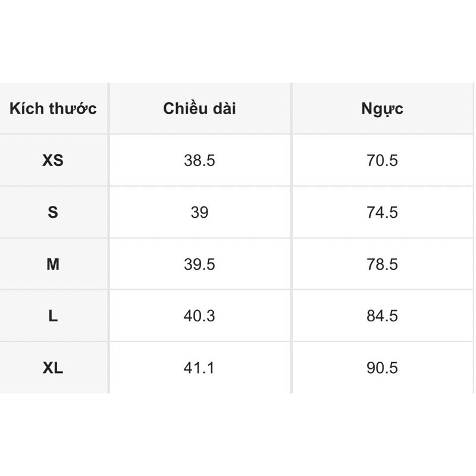The width and height of the screenshot is (476, 476).
Task: Choose the M size row label
Action: pyautogui.click(x=53, y=264)
